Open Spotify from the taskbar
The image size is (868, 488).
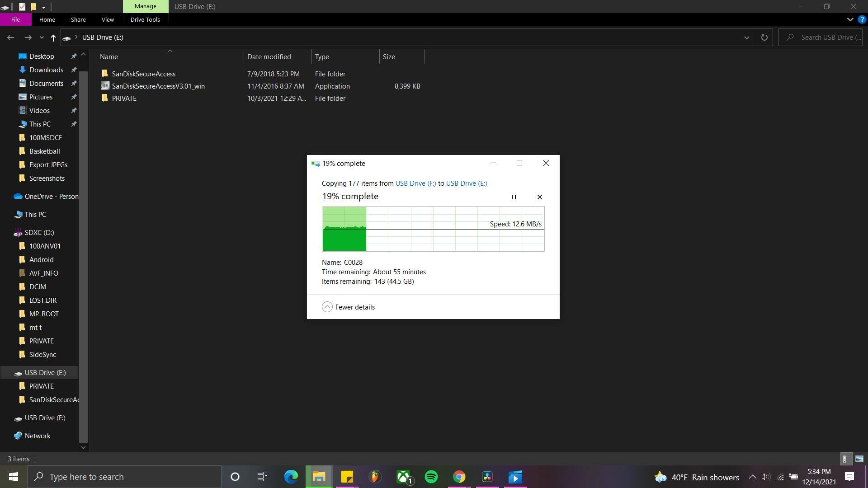click(431, 477)
